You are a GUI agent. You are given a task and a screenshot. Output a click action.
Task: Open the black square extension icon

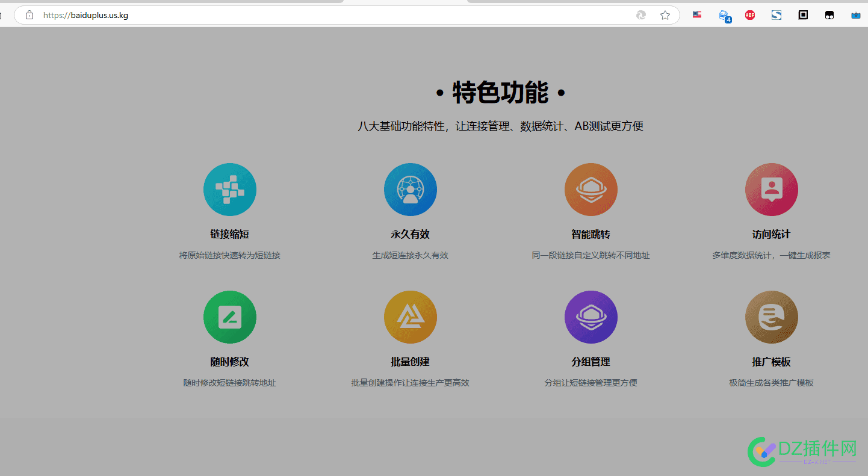[803, 15]
